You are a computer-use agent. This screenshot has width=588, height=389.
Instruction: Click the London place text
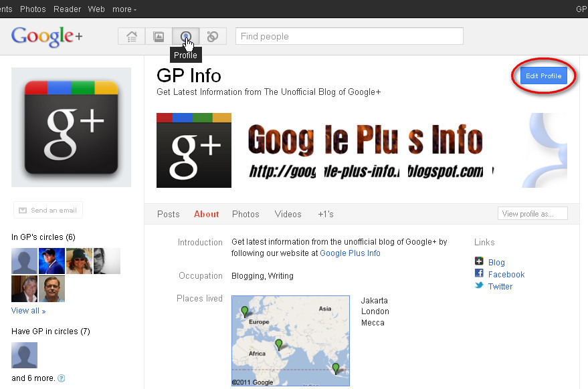375,311
